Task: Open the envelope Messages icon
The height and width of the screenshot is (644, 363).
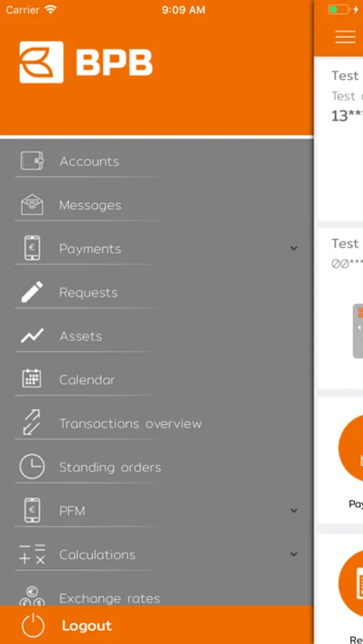Action: pyautogui.click(x=32, y=205)
